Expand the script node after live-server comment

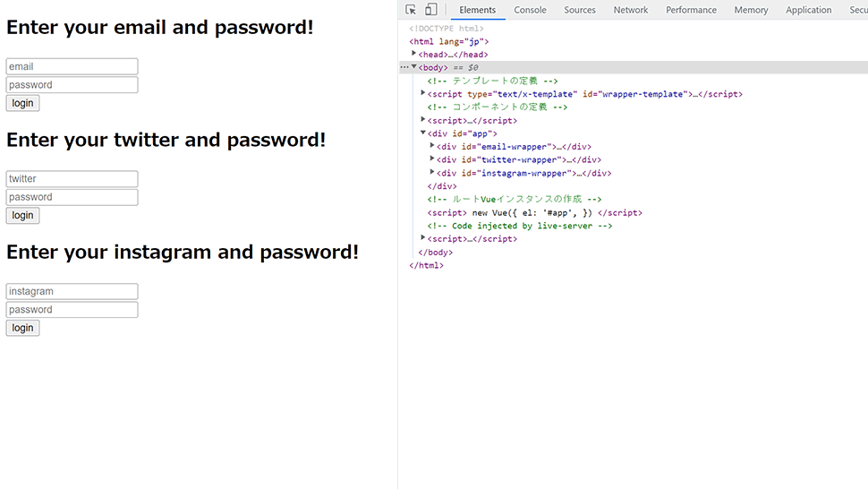(x=422, y=238)
